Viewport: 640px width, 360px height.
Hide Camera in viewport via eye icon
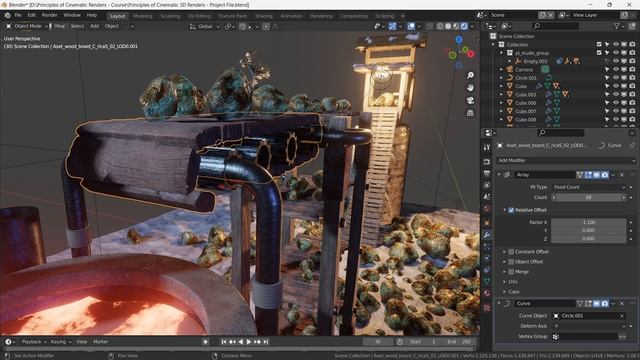[x=616, y=70]
